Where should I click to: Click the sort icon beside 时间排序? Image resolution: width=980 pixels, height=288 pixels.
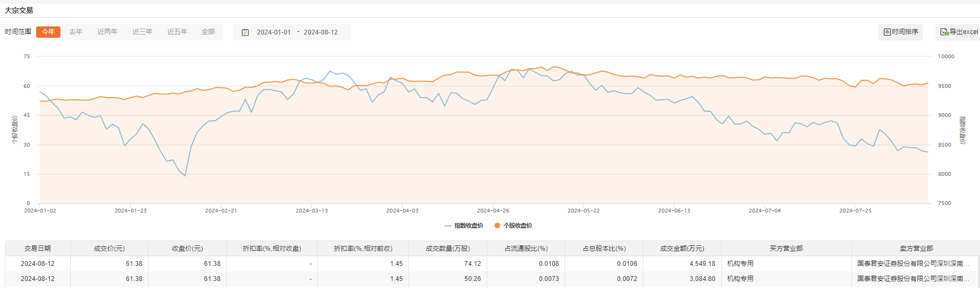tap(887, 32)
